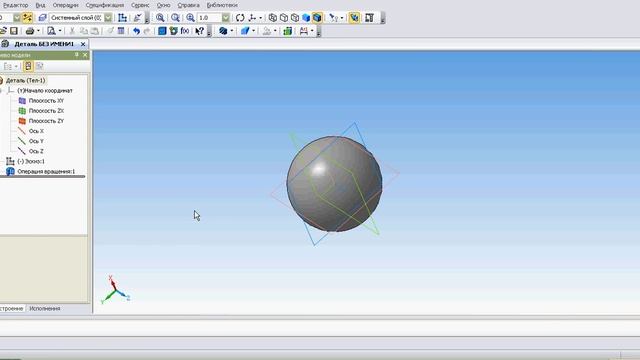Click the blue surface operation icon
This screenshot has width=640, height=360.
coord(245,31)
